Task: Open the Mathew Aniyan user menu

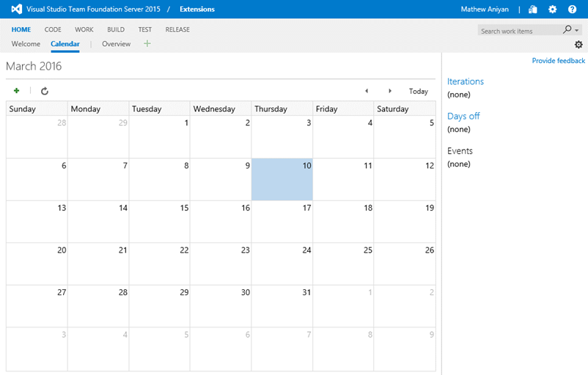Action: pos(485,10)
